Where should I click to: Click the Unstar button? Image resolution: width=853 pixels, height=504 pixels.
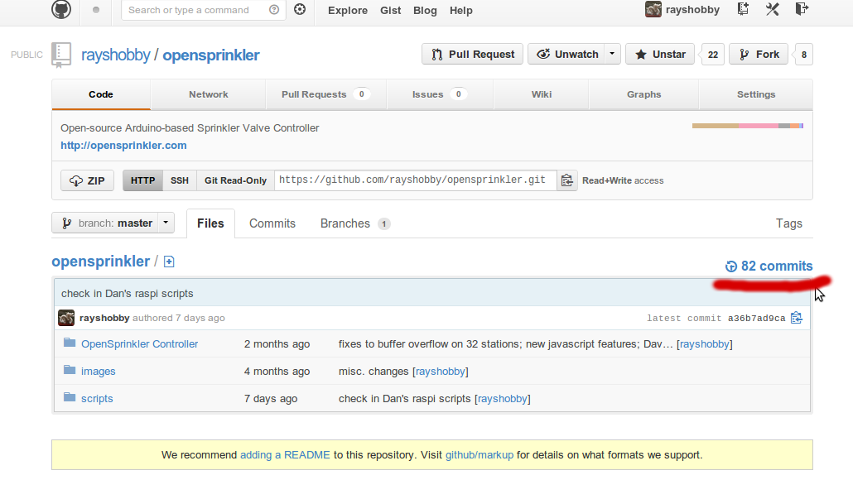660,55
